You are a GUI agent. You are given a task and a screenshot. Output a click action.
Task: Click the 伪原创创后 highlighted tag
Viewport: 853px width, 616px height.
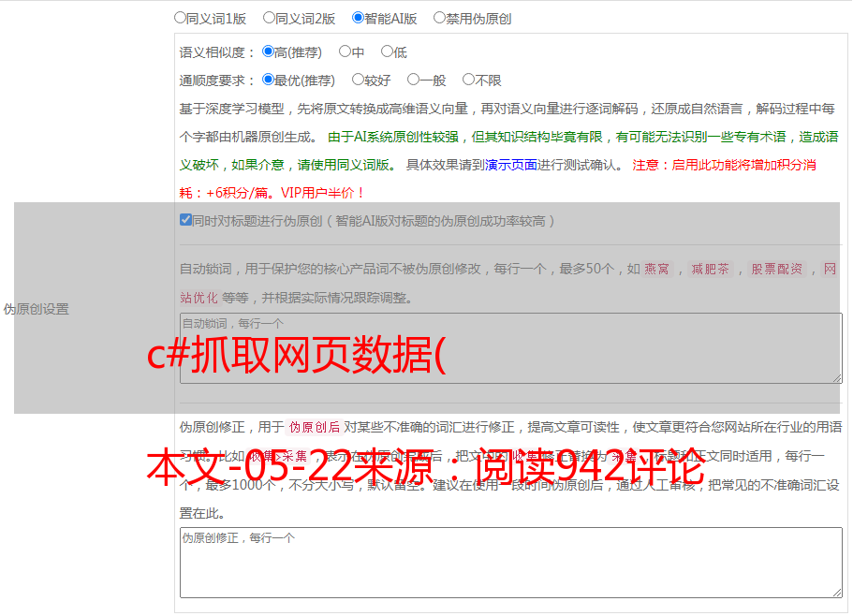[x=315, y=427]
